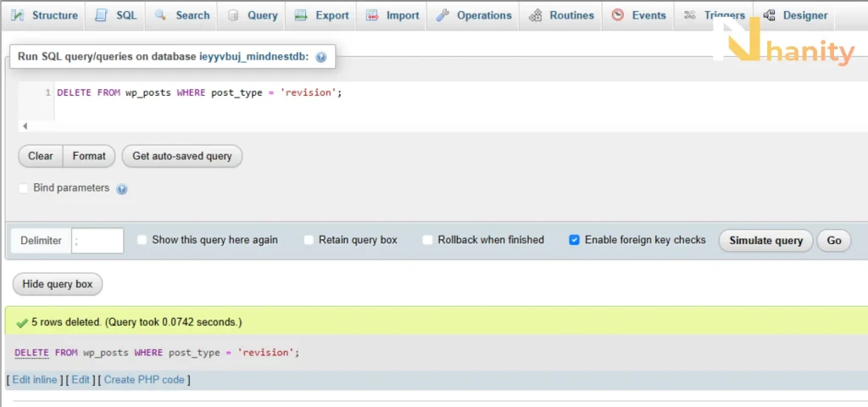Click the Operations wrench icon
The height and width of the screenshot is (407, 868).
click(x=442, y=15)
